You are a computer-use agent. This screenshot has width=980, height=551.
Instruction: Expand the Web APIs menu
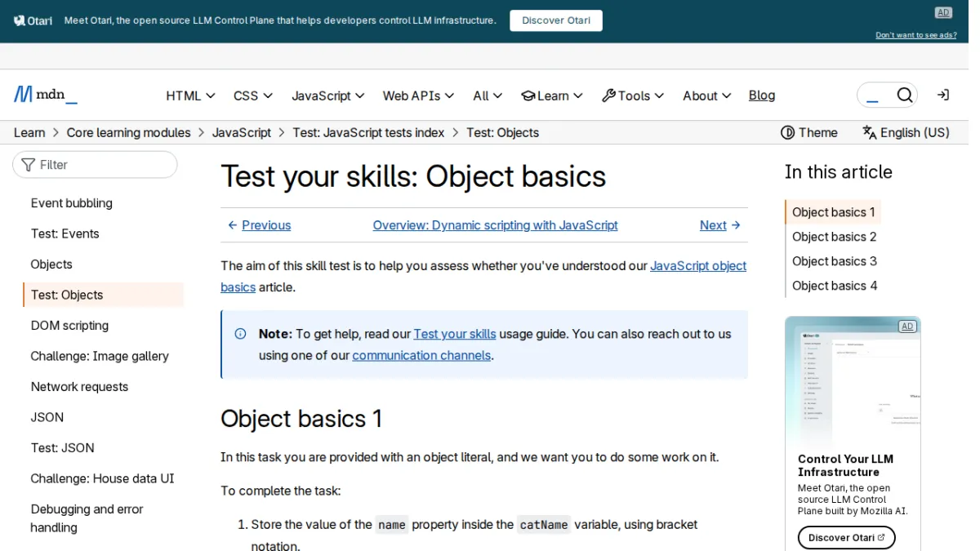click(x=419, y=96)
